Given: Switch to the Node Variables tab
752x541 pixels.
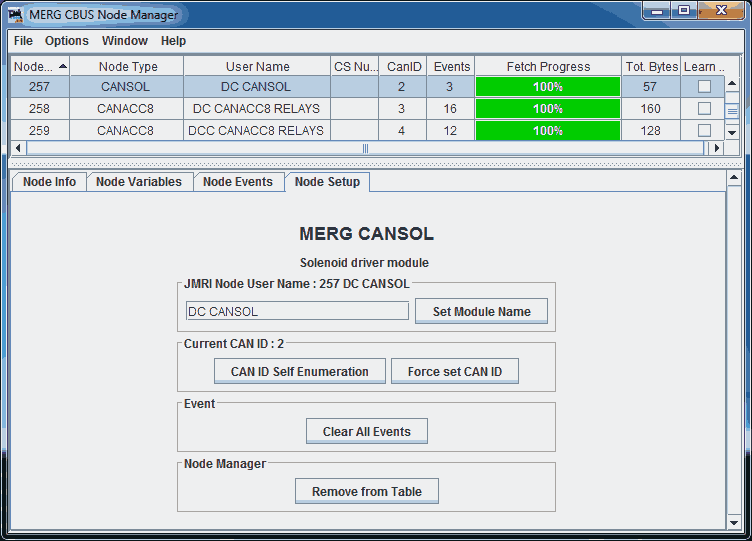Looking at the screenshot, I should click(139, 182).
